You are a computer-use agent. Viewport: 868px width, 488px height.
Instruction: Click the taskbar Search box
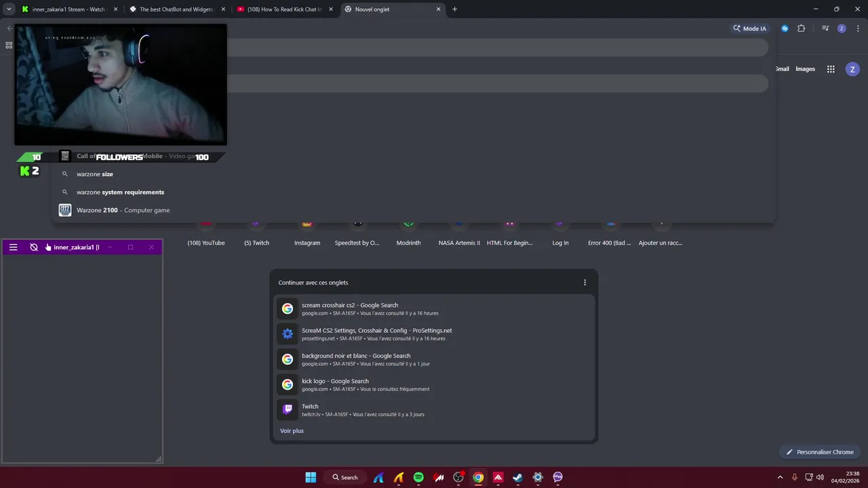tap(344, 477)
